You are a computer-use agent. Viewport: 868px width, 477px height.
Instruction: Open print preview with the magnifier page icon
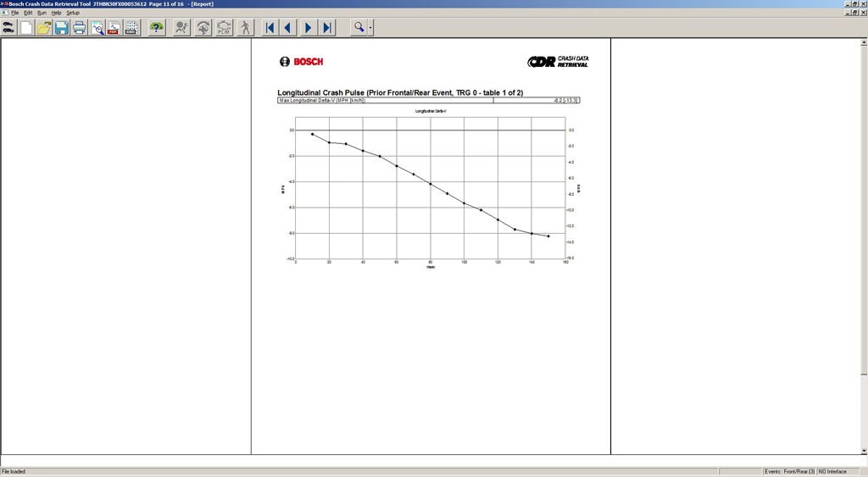tap(97, 28)
